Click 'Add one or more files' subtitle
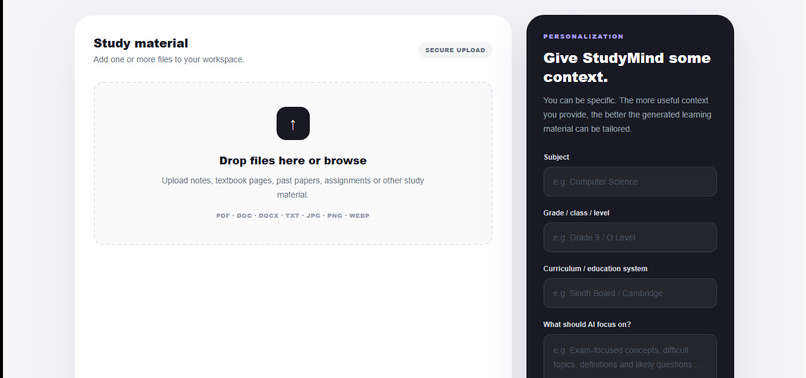The image size is (806, 378). (169, 60)
